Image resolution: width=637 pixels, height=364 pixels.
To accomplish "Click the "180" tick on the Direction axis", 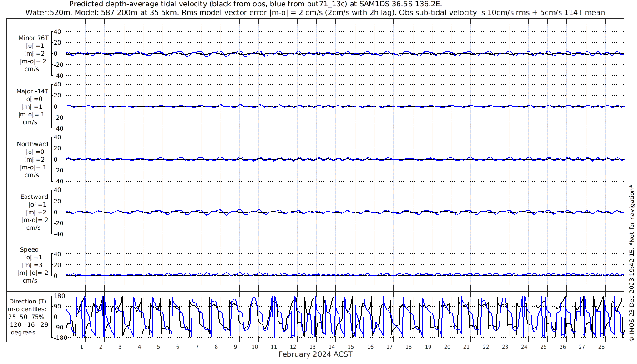I will (59, 296).
